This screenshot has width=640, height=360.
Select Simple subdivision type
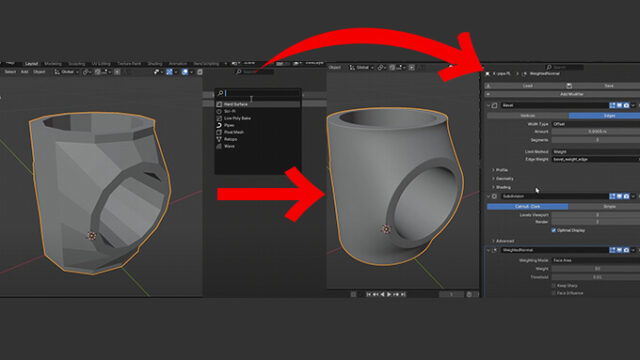[x=604, y=207]
